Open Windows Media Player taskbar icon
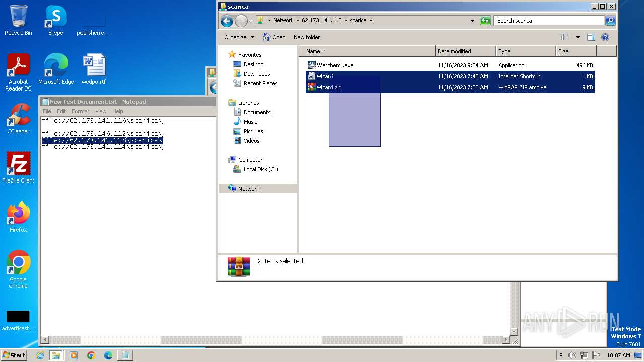Image resolution: width=644 pixels, height=362 pixels. [x=73, y=355]
